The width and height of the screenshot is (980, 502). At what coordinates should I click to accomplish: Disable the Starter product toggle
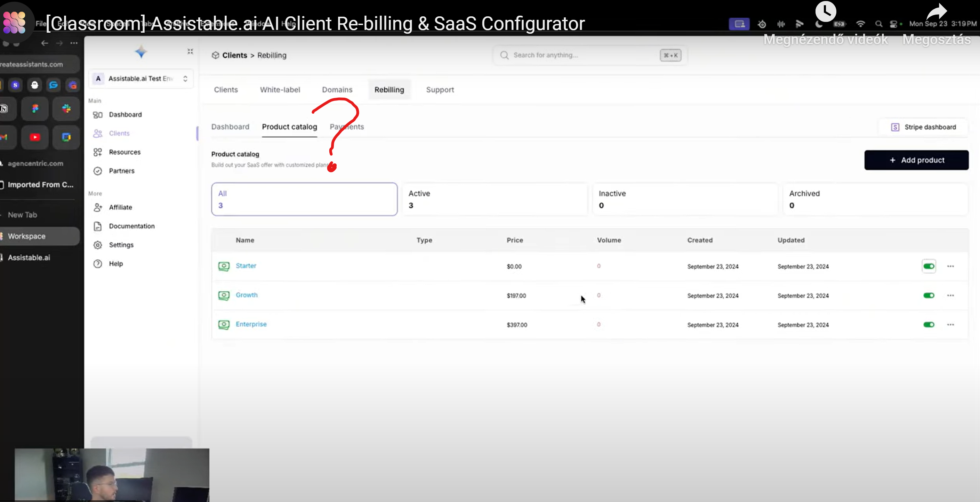[929, 266]
